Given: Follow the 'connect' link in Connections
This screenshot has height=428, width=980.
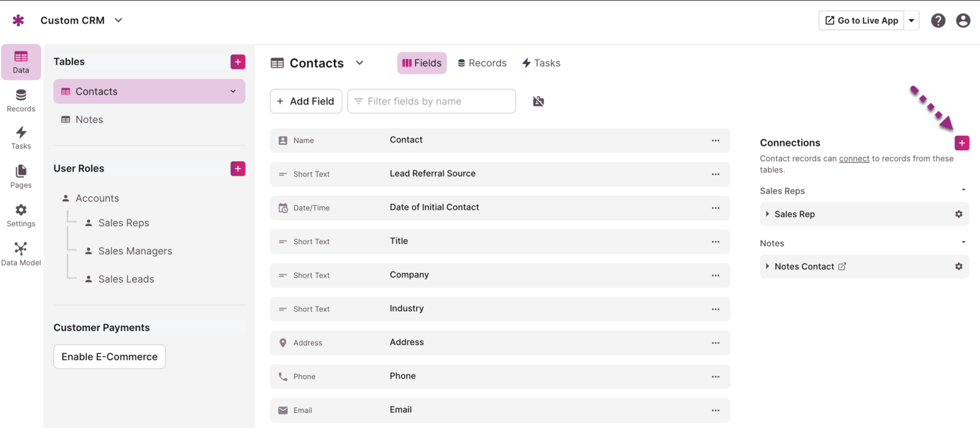Looking at the screenshot, I should point(854,158).
